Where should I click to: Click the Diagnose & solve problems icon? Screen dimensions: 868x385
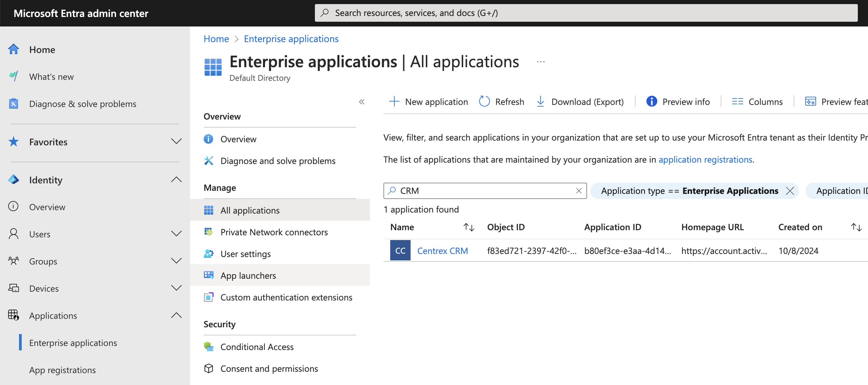point(14,104)
